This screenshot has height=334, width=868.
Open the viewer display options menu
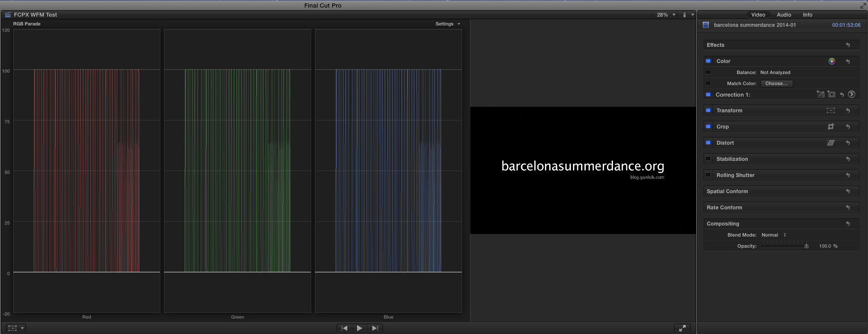[x=688, y=15]
